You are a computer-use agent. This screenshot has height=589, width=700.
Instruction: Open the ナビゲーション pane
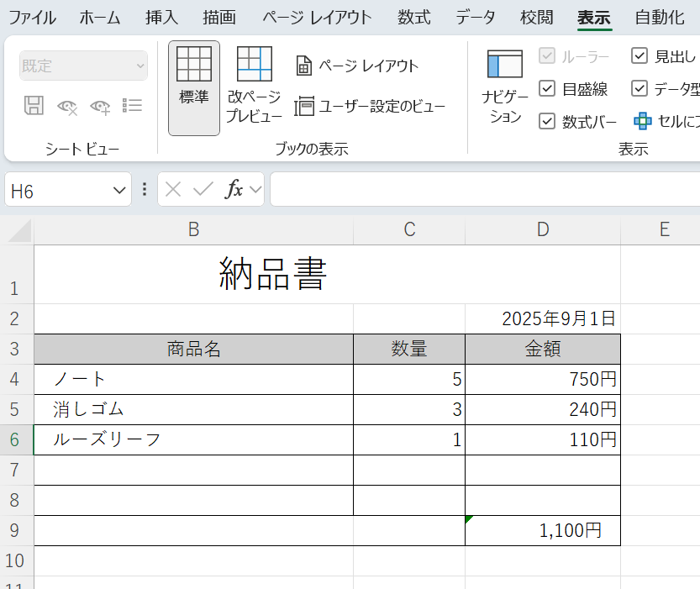(x=505, y=87)
